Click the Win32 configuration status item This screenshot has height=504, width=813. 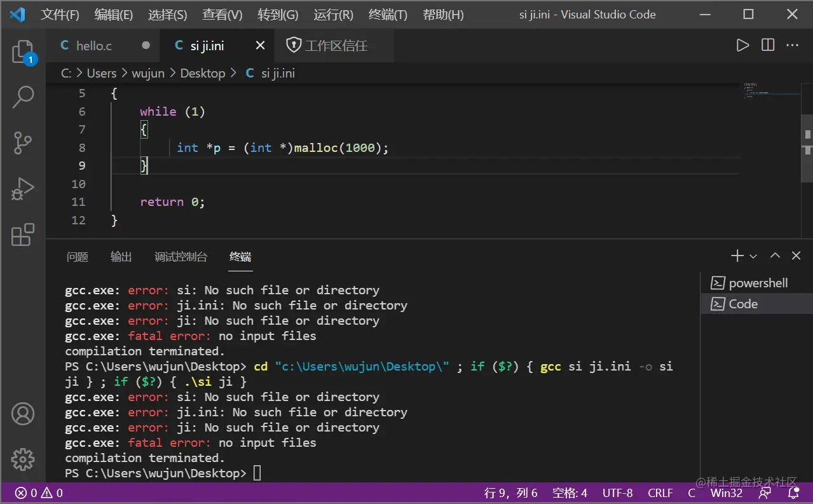tap(726, 493)
